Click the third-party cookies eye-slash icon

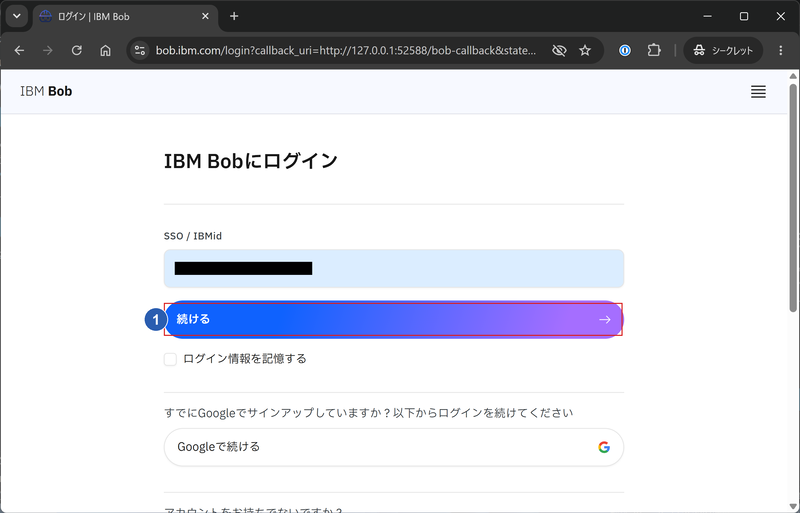pyautogui.click(x=559, y=51)
